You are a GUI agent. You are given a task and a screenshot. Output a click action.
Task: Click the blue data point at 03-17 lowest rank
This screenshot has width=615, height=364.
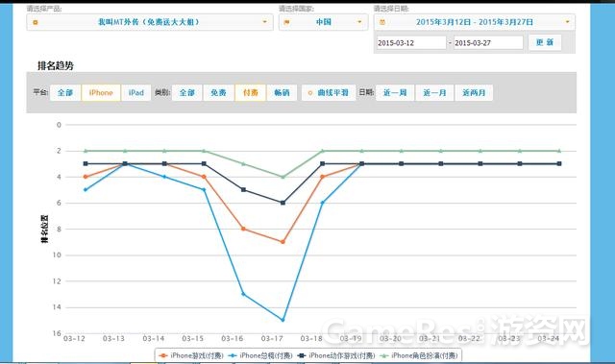tap(283, 320)
